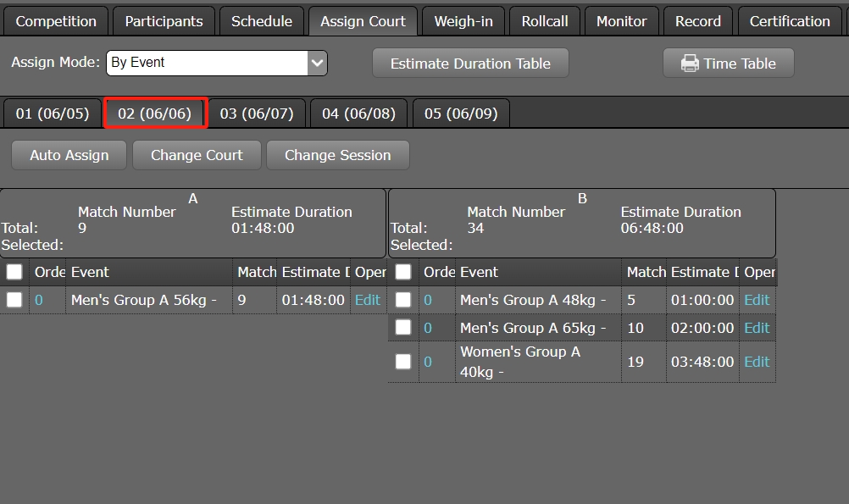Image resolution: width=849 pixels, height=504 pixels.
Task: Select the Women's Group A 40kg checkbox
Action: (403, 362)
